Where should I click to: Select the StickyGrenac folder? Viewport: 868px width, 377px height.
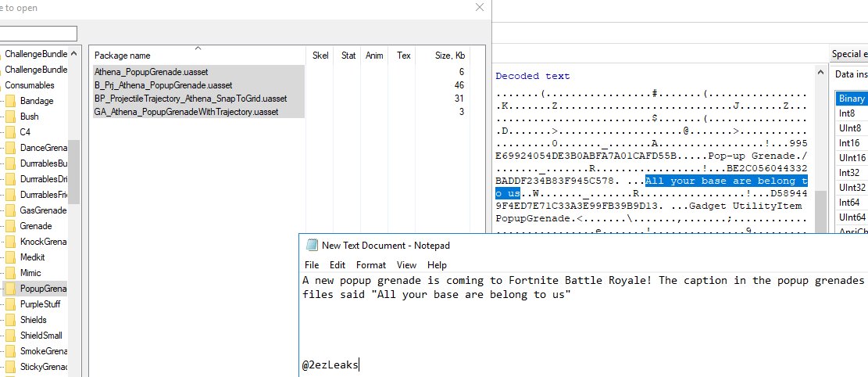(x=43, y=367)
